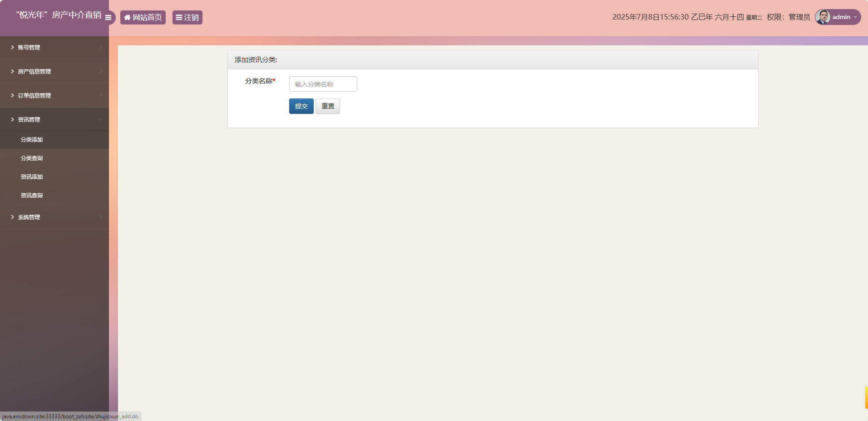Click the 权限: 管理员 label

[789, 17]
